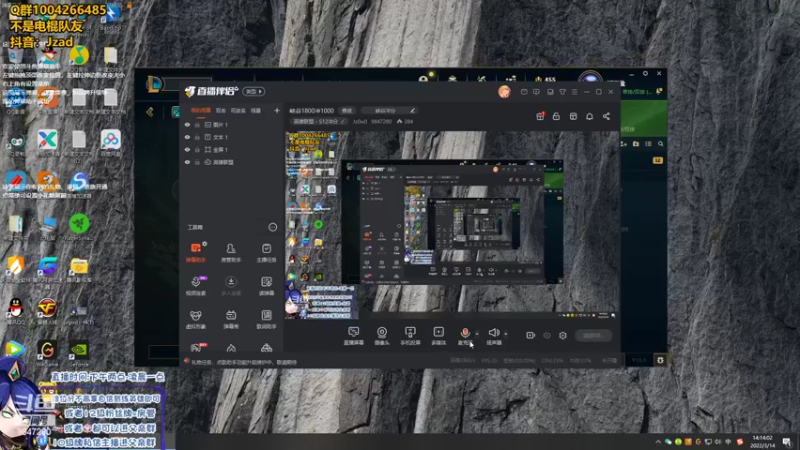Open the taskbar notification center icon
The image size is (800, 450).
click(x=788, y=441)
